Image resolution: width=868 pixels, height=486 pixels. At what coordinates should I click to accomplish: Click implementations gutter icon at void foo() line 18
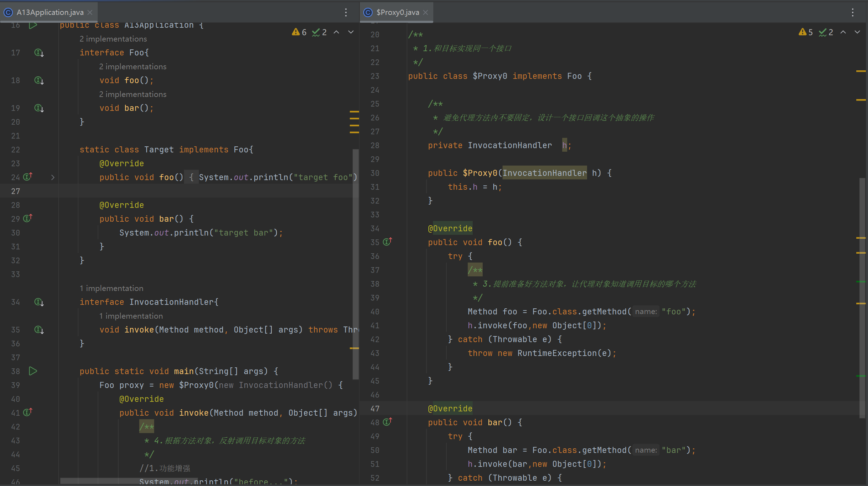[x=39, y=80]
